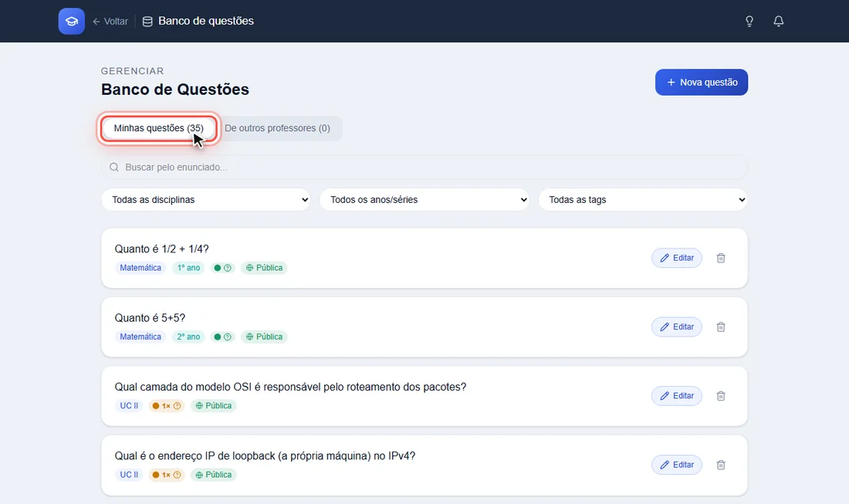Image resolution: width=849 pixels, height=504 pixels.
Task: Open the Todas as disciplinas dropdown
Action: tap(206, 200)
